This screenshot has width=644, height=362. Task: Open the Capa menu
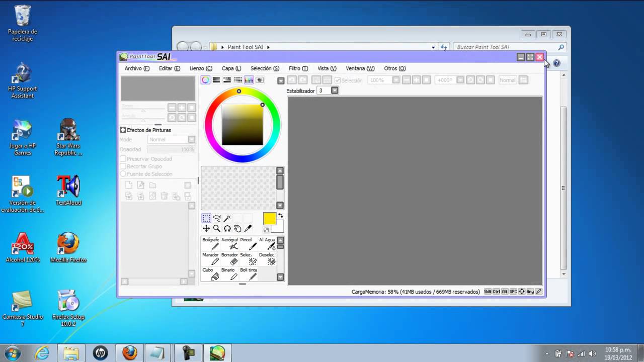tap(231, 68)
